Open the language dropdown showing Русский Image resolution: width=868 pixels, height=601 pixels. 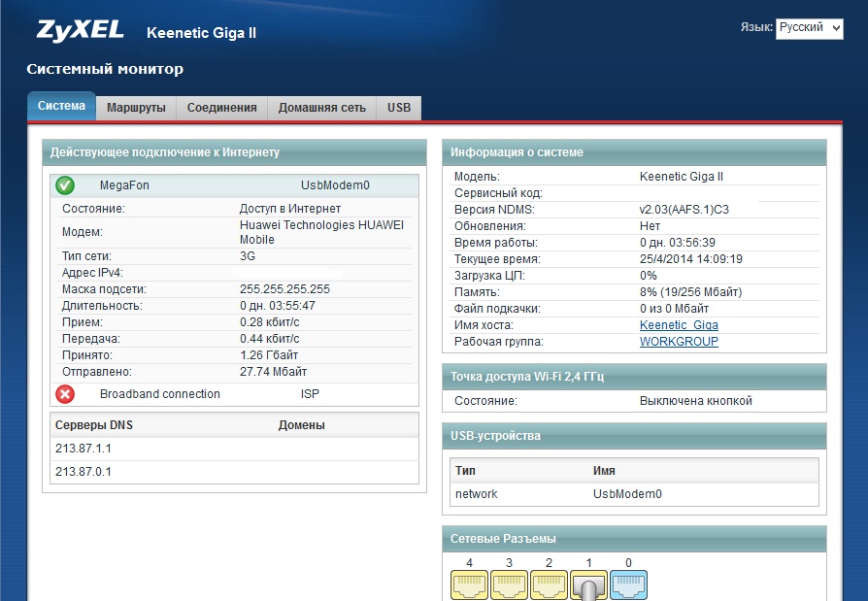[x=810, y=28]
